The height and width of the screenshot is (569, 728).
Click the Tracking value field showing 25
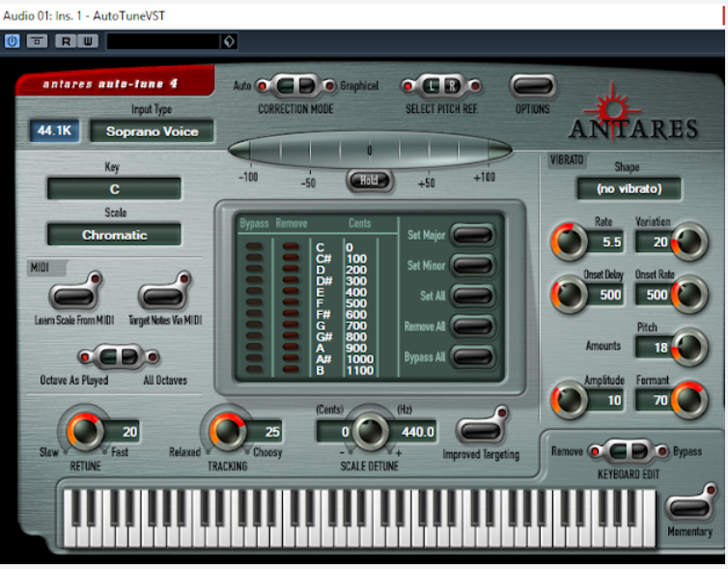pyautogui.click(x=264, y=432)
